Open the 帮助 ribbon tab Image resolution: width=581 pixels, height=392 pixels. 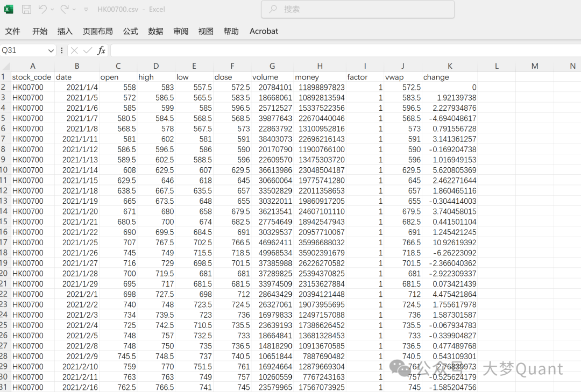(x=231, y=32)
